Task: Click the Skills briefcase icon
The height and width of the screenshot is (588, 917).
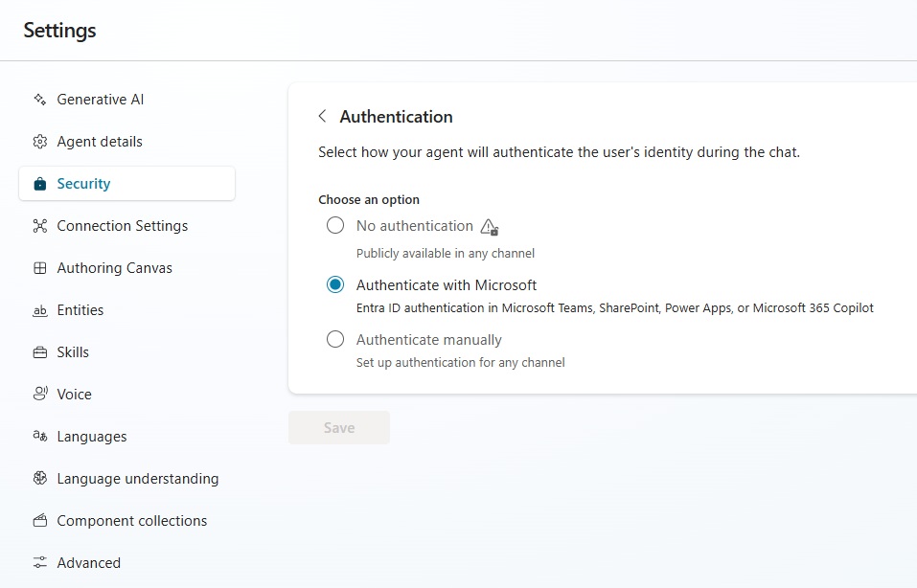Action: tap(39, 352)
